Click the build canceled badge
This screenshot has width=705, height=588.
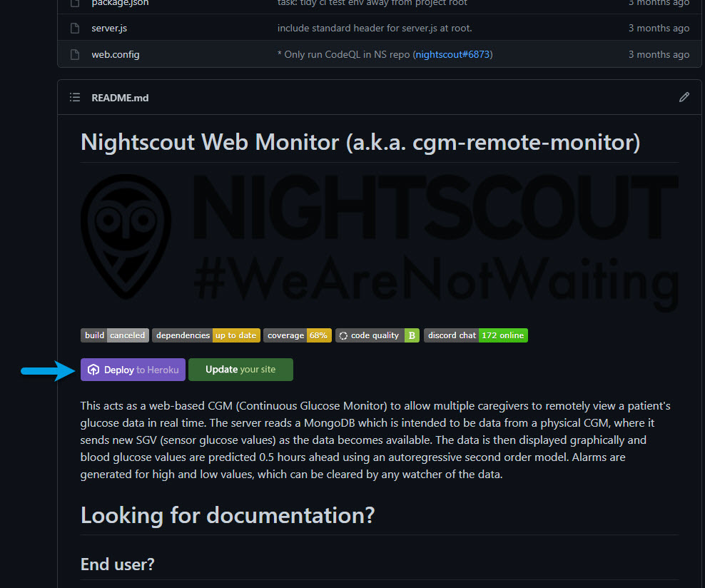(115, 335)
